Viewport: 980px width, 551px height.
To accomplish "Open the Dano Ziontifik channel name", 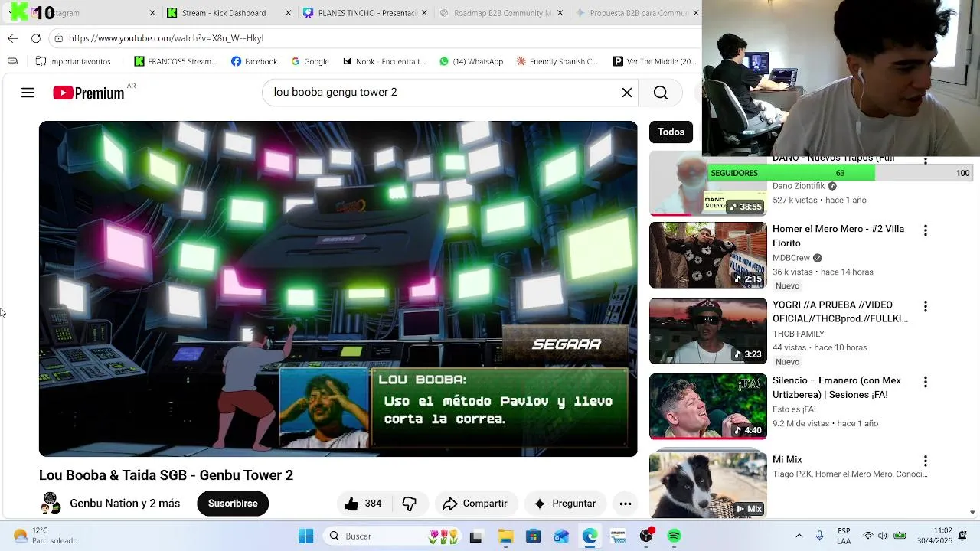I will point(799,186).
